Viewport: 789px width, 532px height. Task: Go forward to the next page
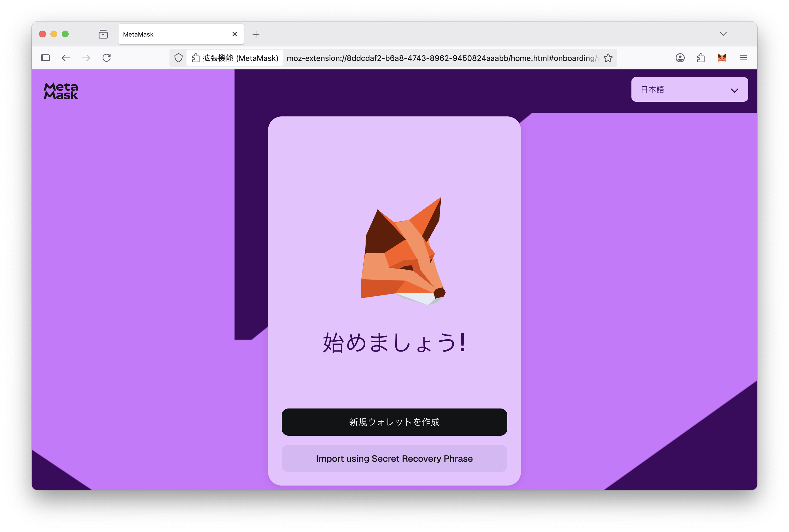click(86, 58)
